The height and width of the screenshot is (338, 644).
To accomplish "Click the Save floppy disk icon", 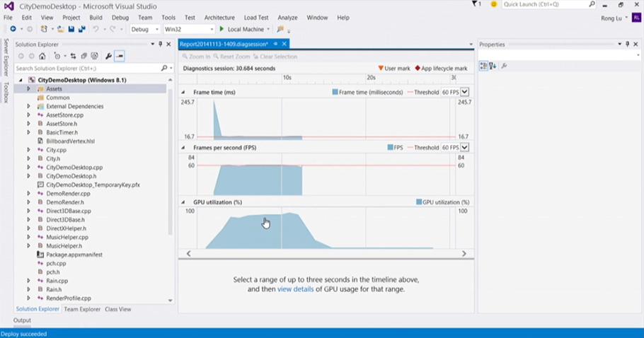I will [x=71, y=29].
